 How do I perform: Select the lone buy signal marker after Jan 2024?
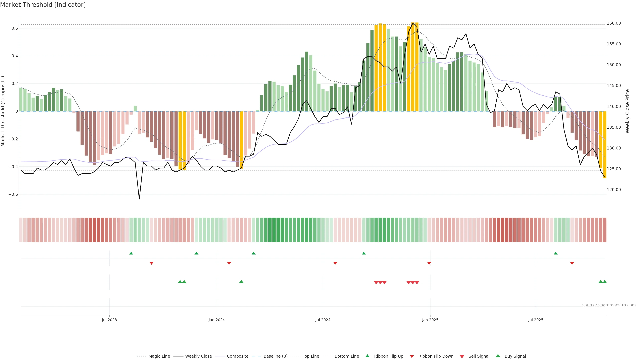(241, 282)
